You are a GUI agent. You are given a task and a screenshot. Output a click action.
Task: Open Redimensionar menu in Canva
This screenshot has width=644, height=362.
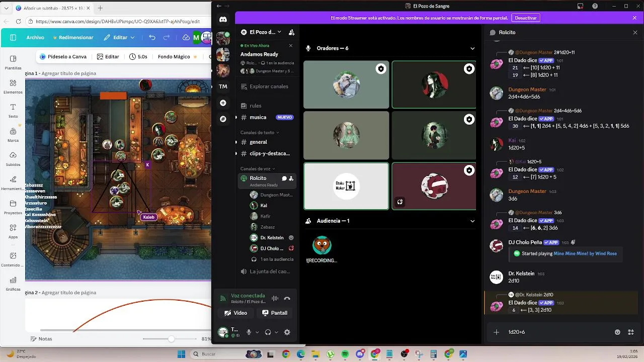[x=72, y=37]
